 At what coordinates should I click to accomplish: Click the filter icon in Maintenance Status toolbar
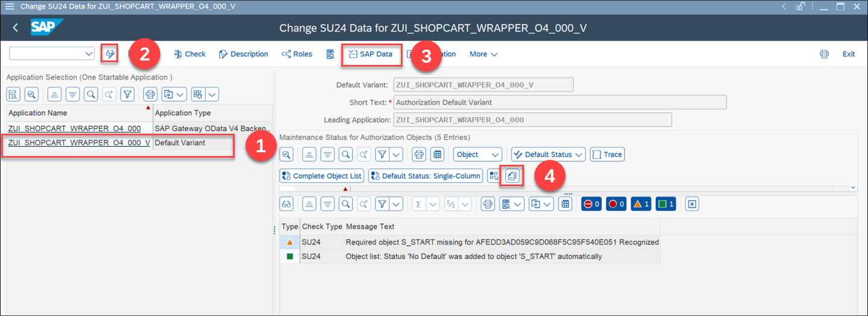[382, 155]
